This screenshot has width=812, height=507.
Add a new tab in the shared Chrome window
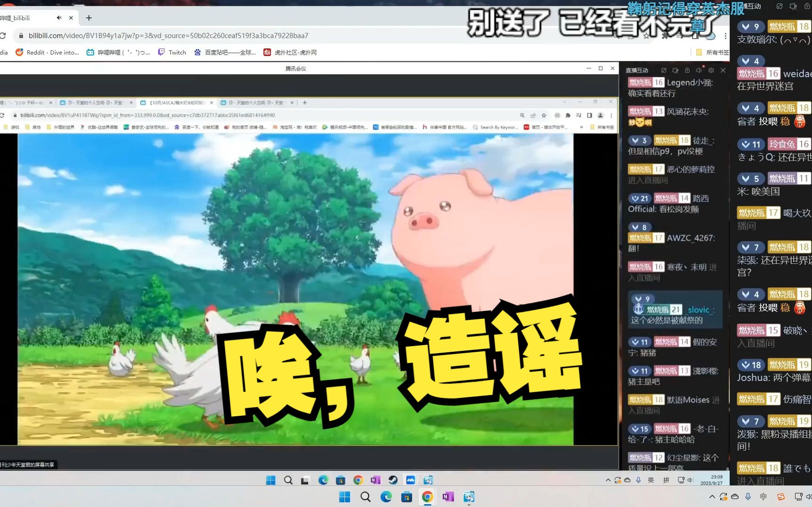(305, 103)
